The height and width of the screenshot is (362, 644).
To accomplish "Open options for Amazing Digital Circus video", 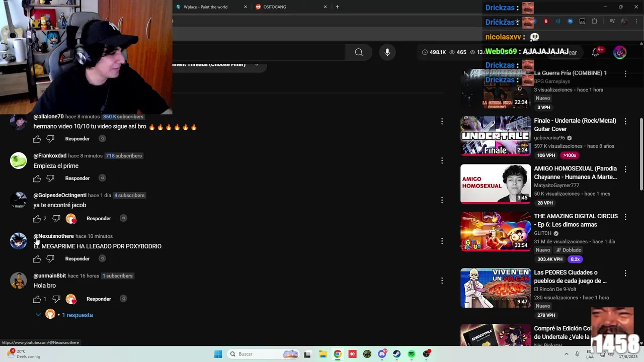I will click(625, 217).
